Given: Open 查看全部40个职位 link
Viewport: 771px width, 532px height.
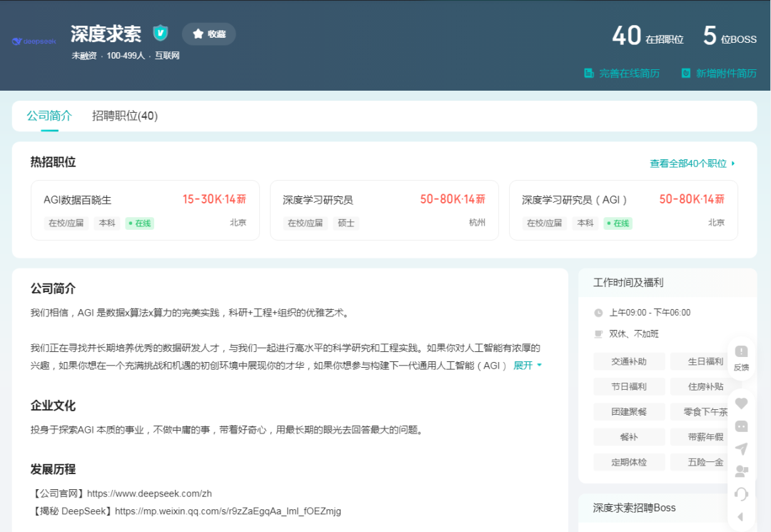Looking at the screenshot, I should [688, 164].
